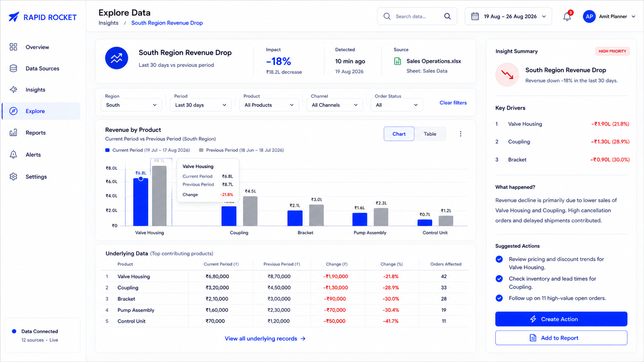644x362 pixels.
Task: Toggle Previous Period legend entry
Action: coord(241,150)
